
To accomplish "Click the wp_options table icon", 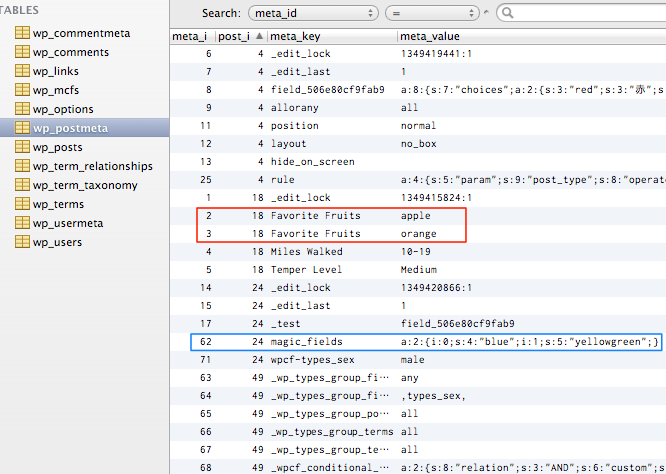I will point(22,109).
